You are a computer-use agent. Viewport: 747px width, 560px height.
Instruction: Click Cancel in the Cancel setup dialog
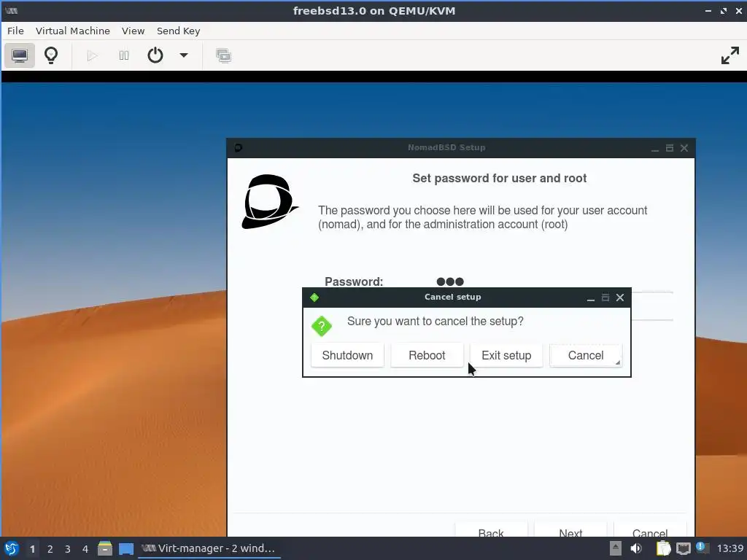[586, 355]
